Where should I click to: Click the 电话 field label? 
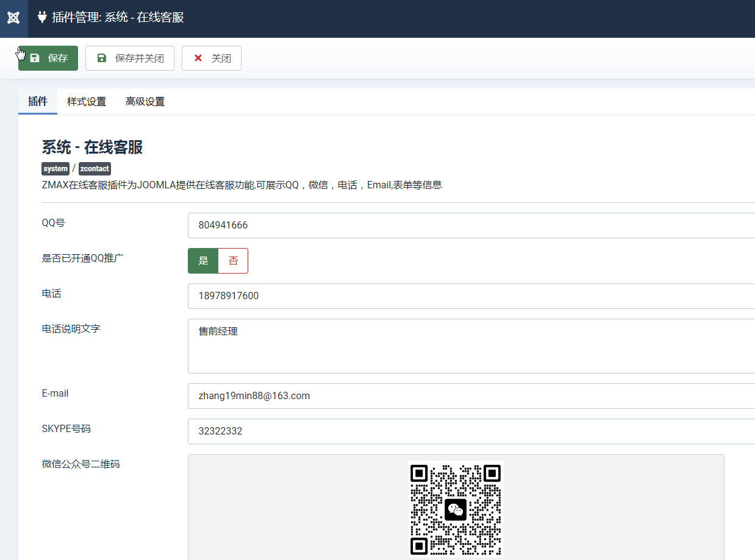coord(51,294)
